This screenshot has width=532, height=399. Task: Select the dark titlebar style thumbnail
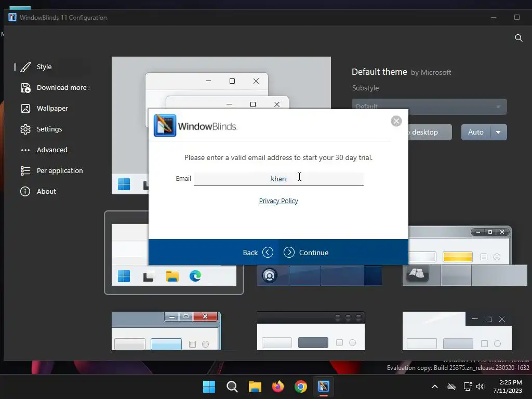tap(311, 331)
